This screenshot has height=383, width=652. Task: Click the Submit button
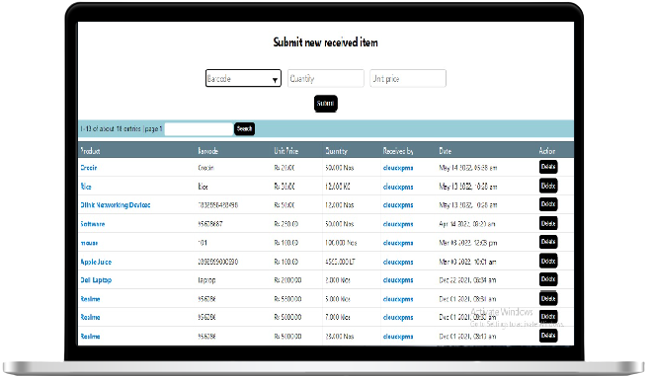[x=326, y=104]
